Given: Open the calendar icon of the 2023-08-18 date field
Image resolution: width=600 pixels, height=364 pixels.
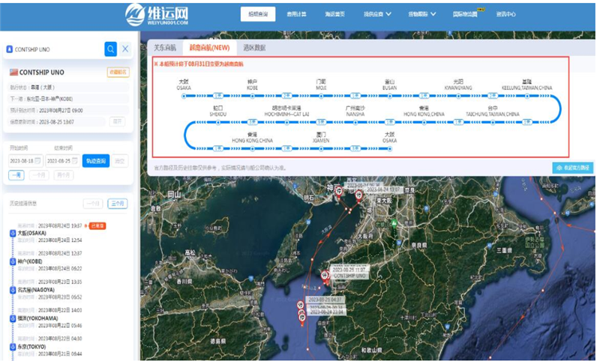Looking at the screenshot, I should (37, 161).
